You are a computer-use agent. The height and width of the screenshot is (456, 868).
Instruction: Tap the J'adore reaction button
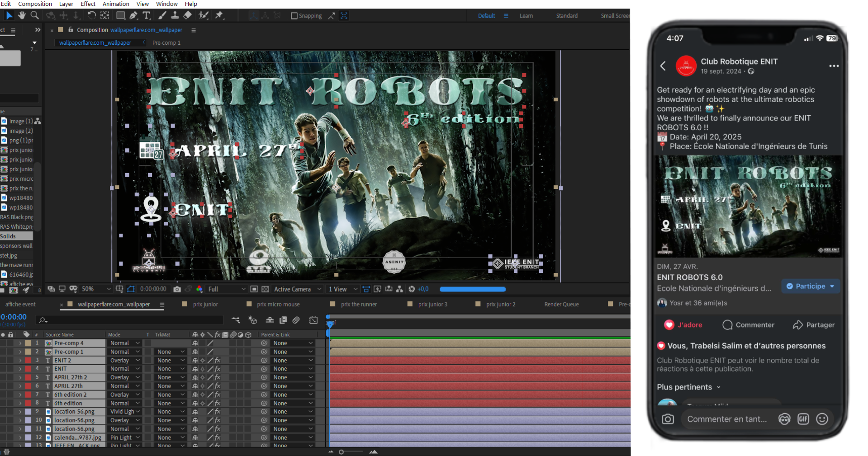(x=683, y=324)
